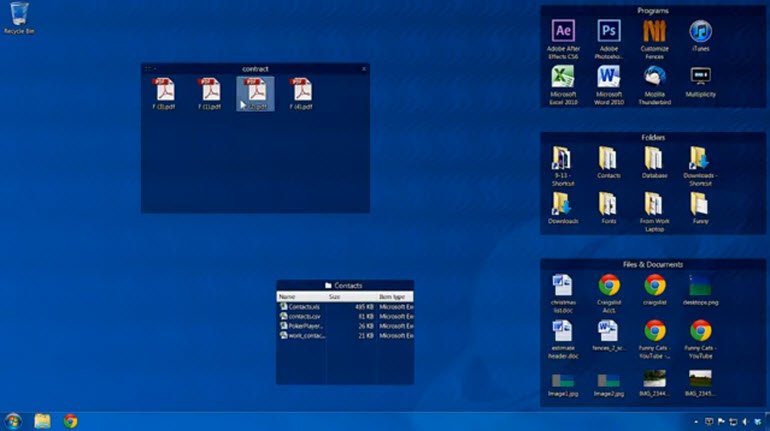
Task: Open the From Work Laptop folder
Action: (654, 205)
